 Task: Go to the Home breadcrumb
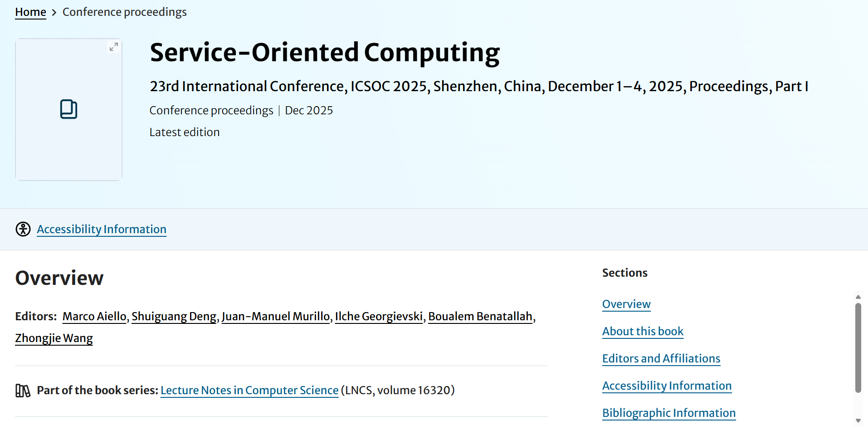pos(30,12)
